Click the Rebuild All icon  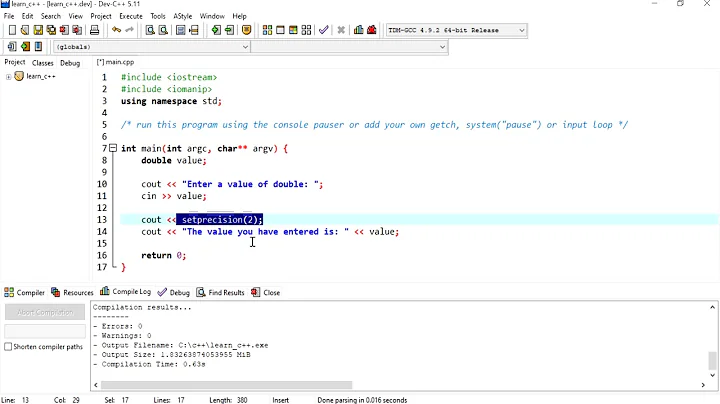tap(306, 30)
